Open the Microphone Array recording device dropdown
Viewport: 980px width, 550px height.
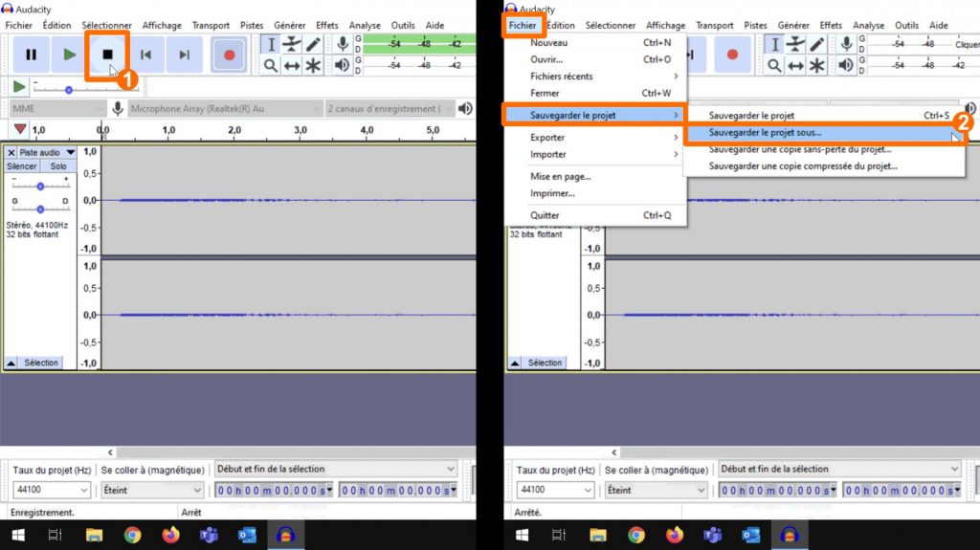[x=222, y=109]
